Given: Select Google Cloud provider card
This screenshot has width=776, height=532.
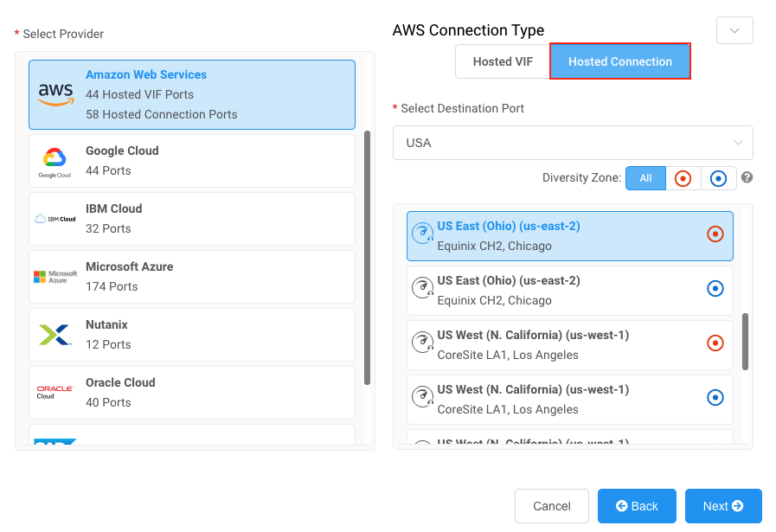Looking at the screenshot, I should (192, 161).
